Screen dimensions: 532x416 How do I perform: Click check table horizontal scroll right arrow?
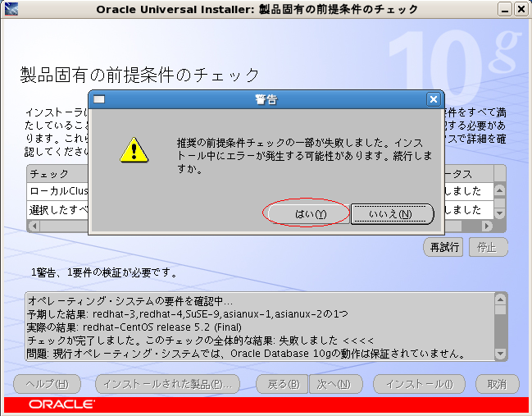point(487,226)
